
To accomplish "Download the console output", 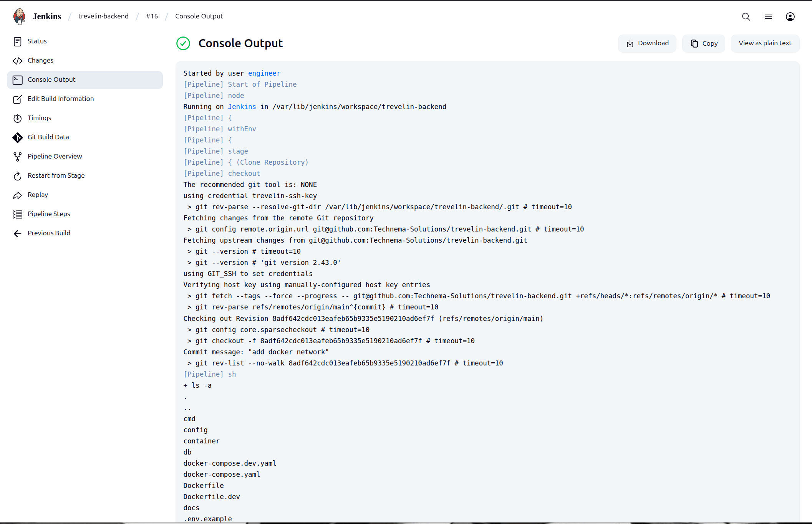I will [x=647, y=43].
